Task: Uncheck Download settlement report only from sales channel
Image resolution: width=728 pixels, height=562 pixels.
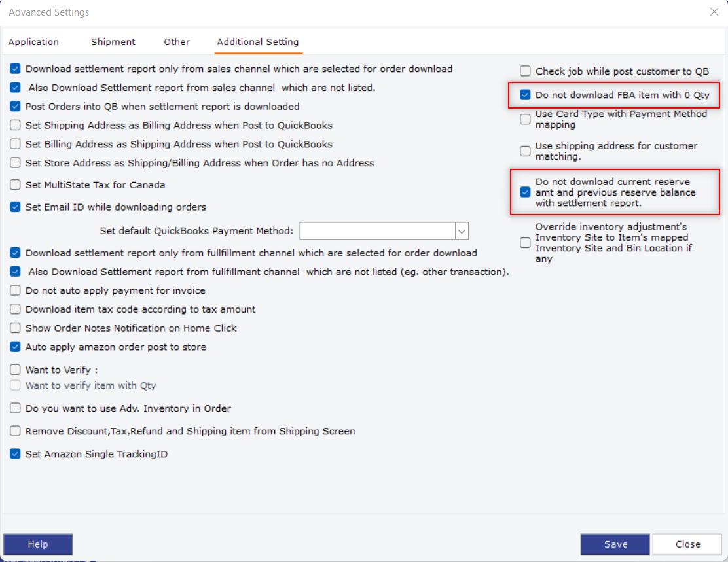Action: pyautogui.click(x=15, y=69)
